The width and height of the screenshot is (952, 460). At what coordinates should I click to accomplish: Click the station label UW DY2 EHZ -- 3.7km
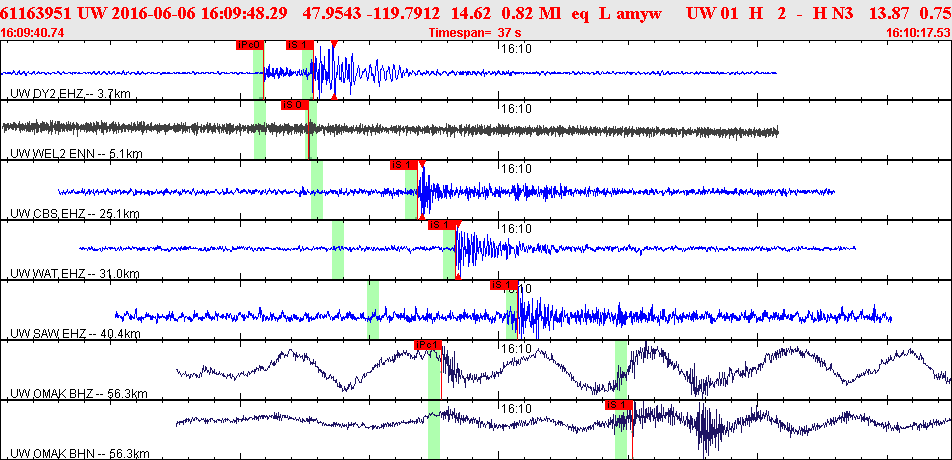tap(70, 93)
